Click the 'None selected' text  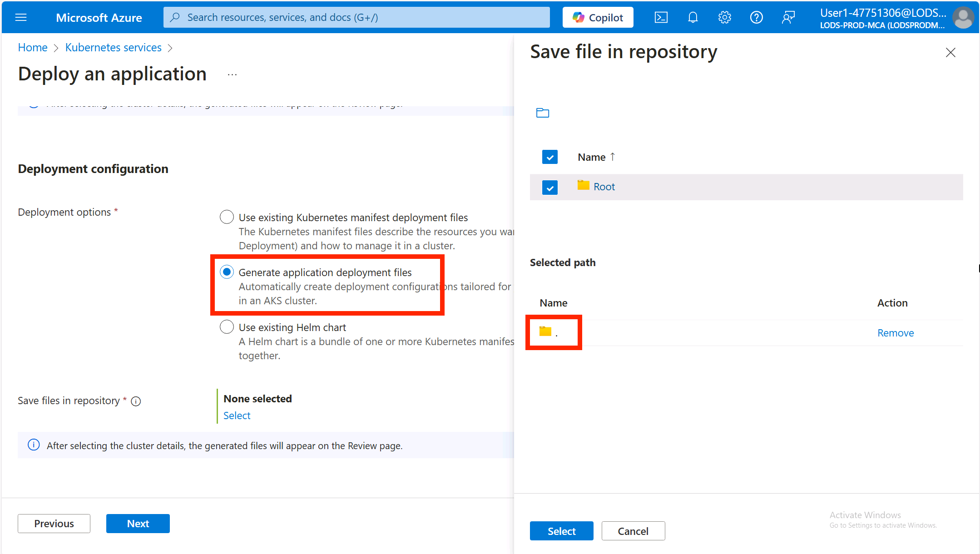[x=257, y=399]
